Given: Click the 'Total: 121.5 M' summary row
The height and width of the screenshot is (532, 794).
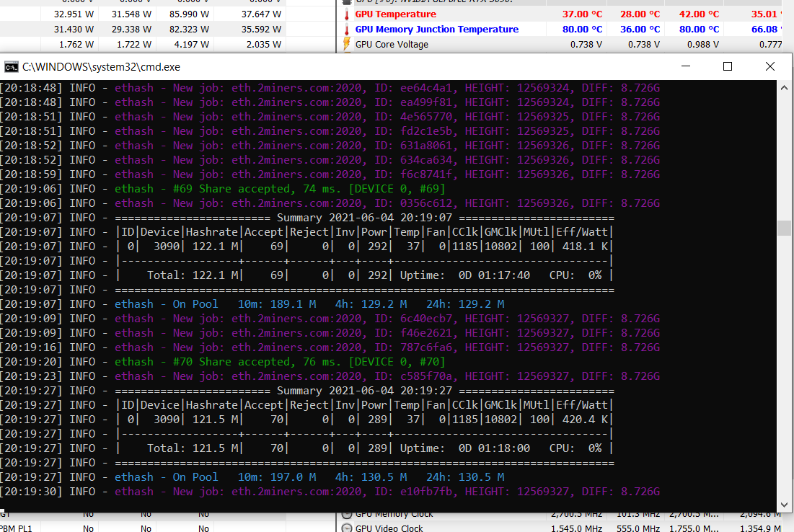Looking at the screenshot, I should pyautogui.click(x=307, y=448).
